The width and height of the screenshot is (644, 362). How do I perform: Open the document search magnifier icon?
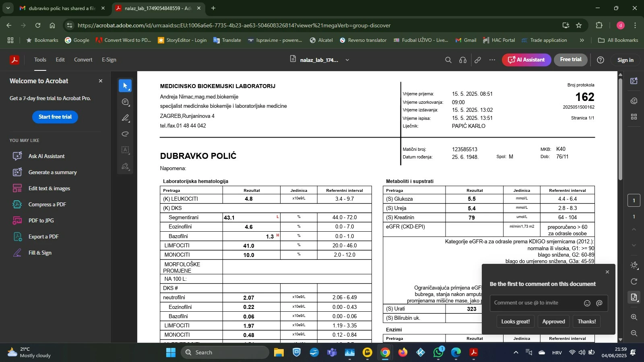point(448,60)
